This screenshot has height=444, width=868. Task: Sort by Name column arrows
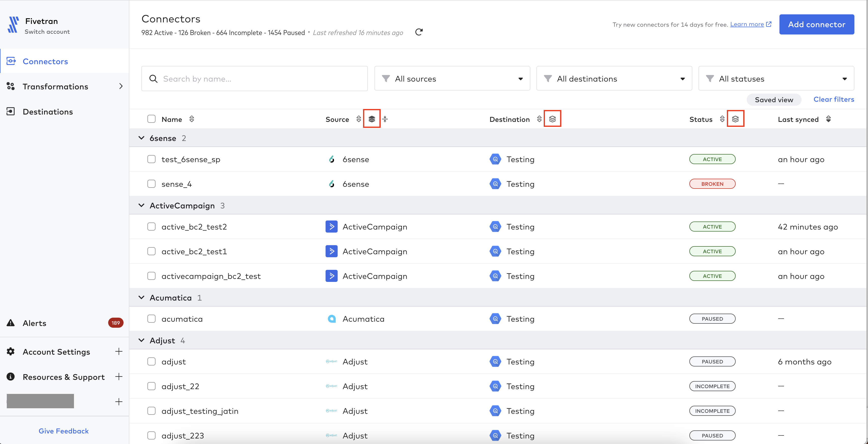[x=192, y=119]
